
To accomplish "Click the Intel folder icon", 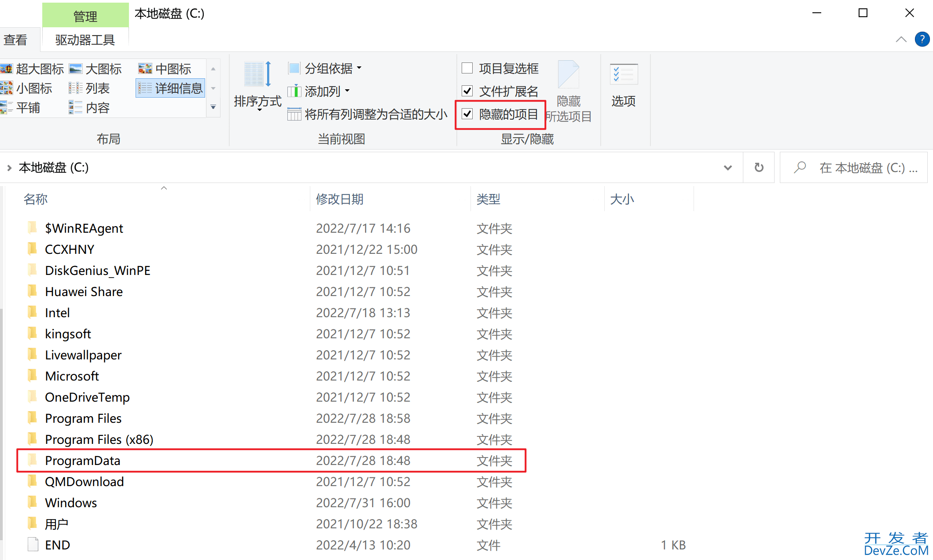I will [32, 312].
